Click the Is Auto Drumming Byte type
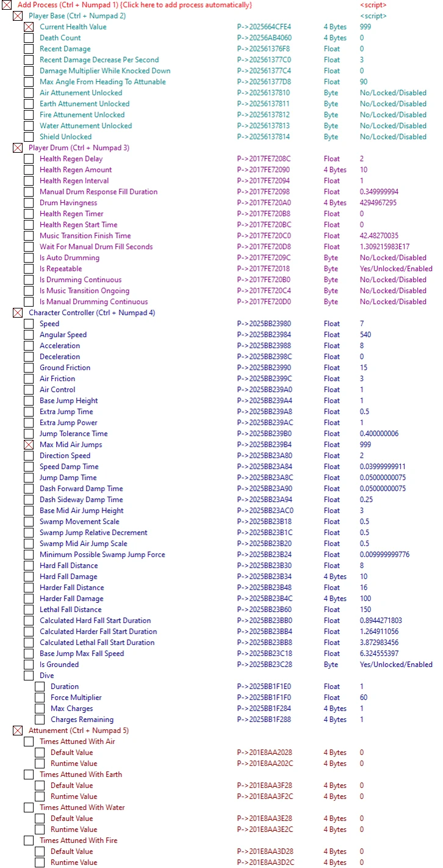Screen dimensions: 443x868 pyautogui.click(x=331, y=258)
